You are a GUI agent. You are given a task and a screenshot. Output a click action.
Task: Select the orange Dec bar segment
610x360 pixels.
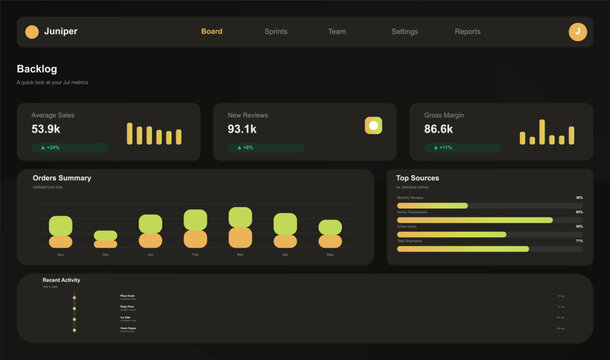105,244
